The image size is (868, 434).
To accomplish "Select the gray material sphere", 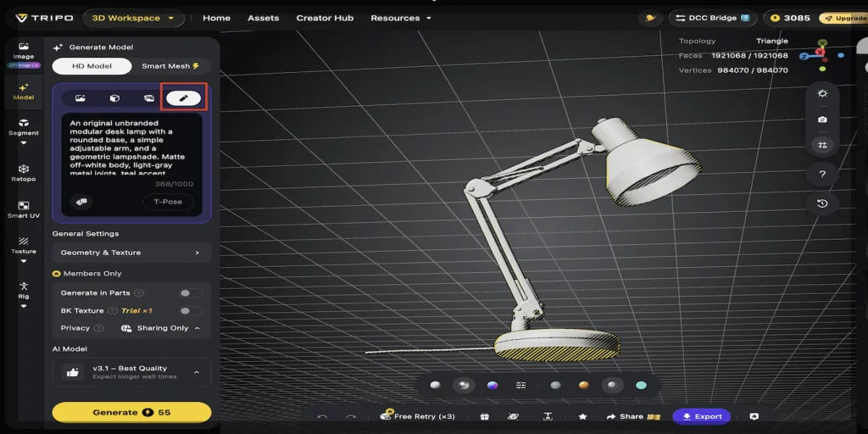I will pyautogui.click(x=555, y=386).
